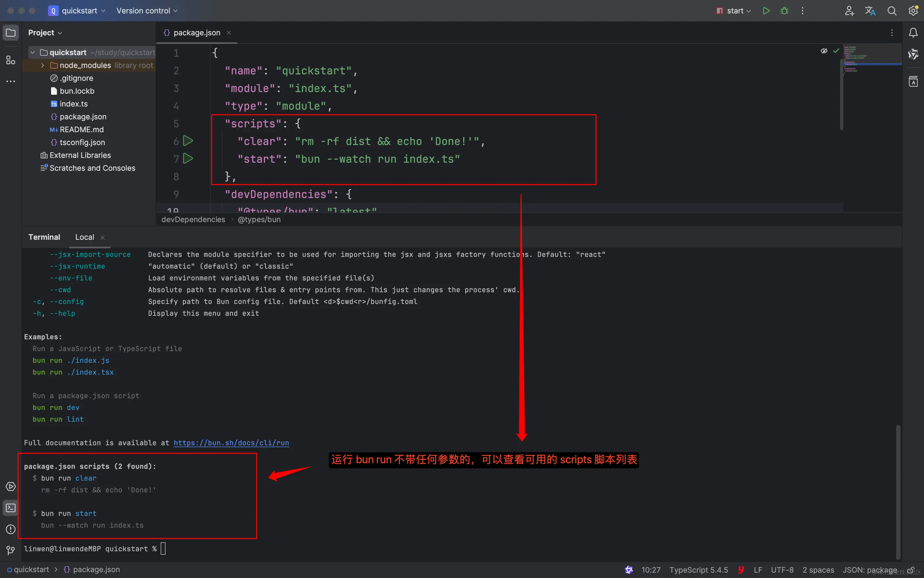This screenshot has width=924, height=578.
Task: Open more run actions menu in toolbar
Action: coord(802,11)
